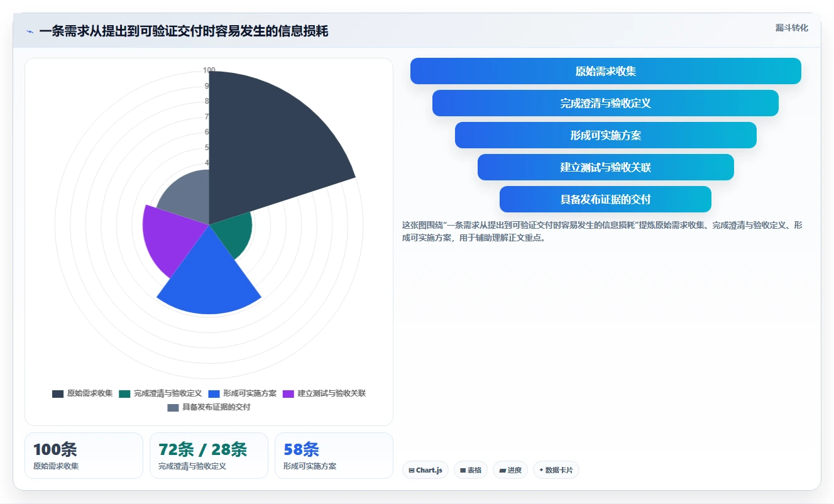Click the sparkle icon in 数据卡片 tag
The height and width of the screenshot is (504, 834).
[541, 470]
